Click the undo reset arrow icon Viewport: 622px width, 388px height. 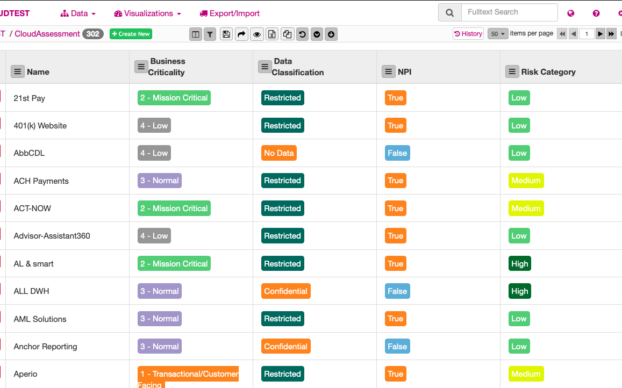[x=302, y=34]
